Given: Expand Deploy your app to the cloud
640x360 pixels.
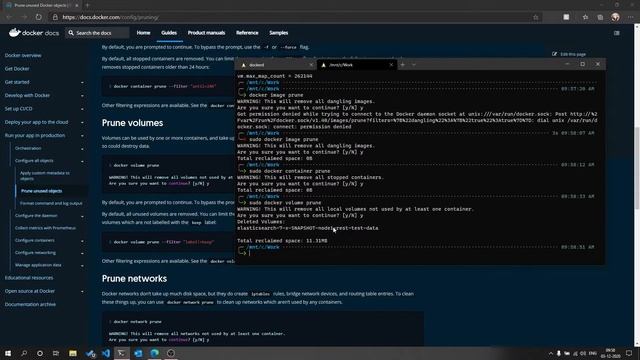Looking at the screenshot, I should (x=82, y=122).
